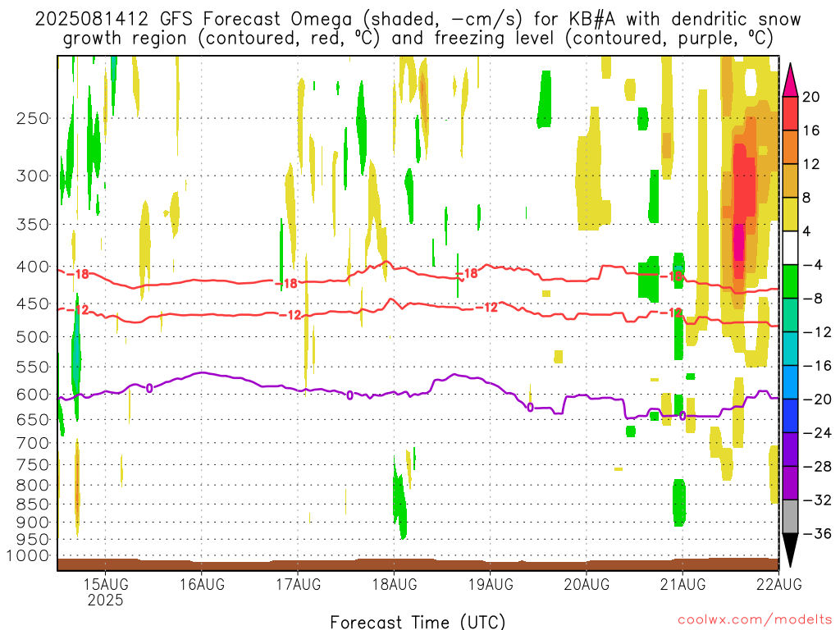The image size is (840, 630).
Task: Click the 21AUG date label
Action: (682, 584)
